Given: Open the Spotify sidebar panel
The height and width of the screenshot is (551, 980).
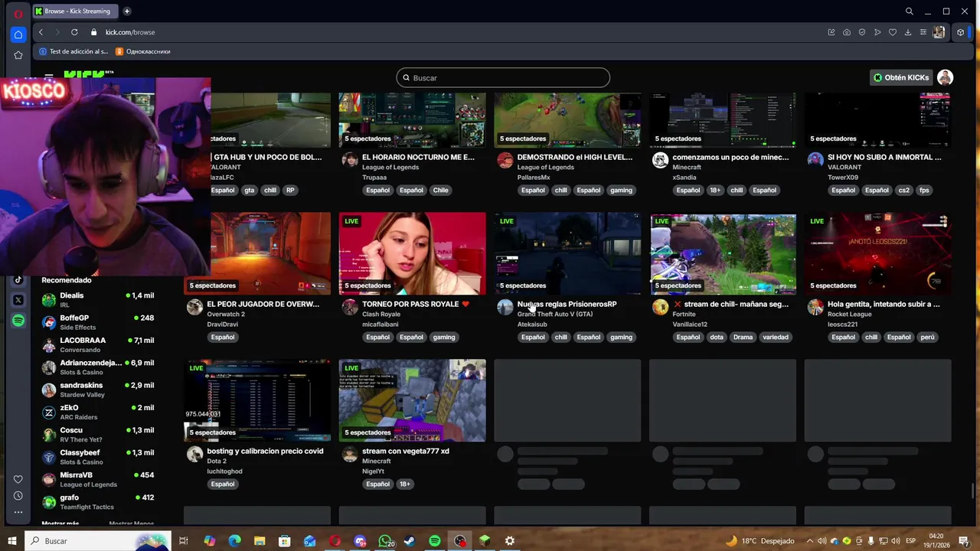Looking at the screenshot, I should click(18, 321).
